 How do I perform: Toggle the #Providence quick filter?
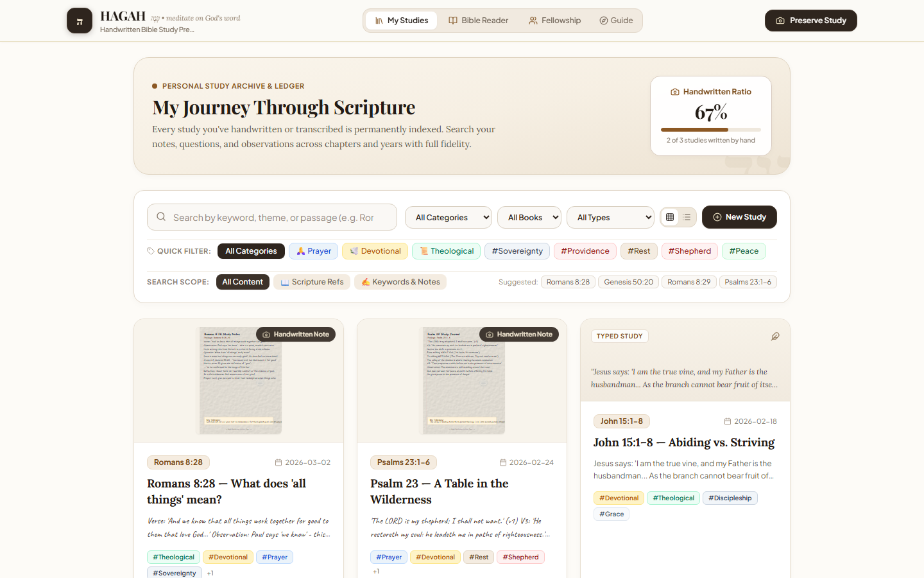point(585,251)
